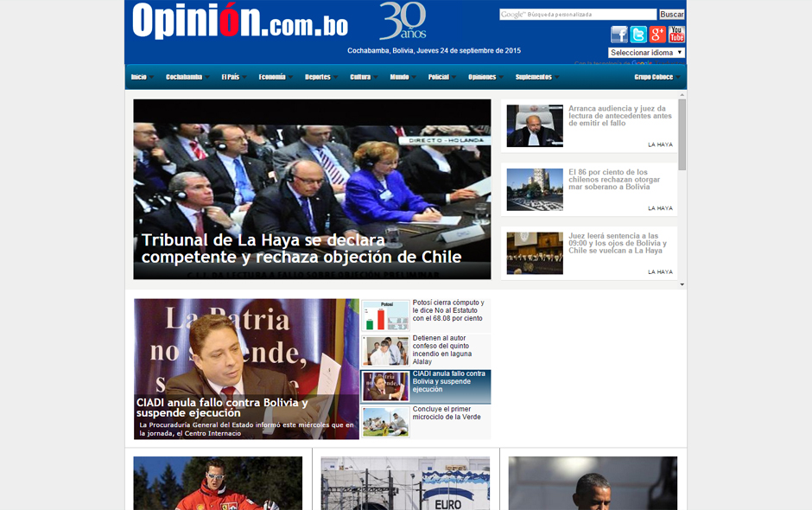The image size is (812, 510).
Task: Click the down arrow of news list scrollbar
Action: 682,284
